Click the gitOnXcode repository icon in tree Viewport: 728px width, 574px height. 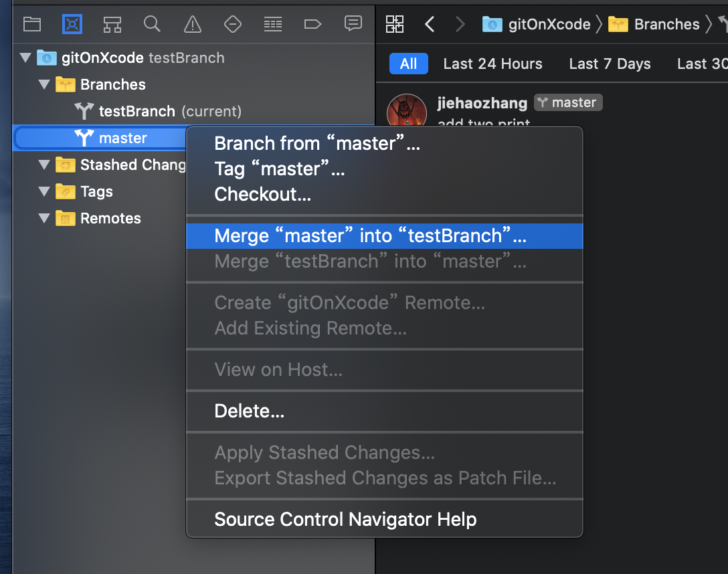point(46,58)
